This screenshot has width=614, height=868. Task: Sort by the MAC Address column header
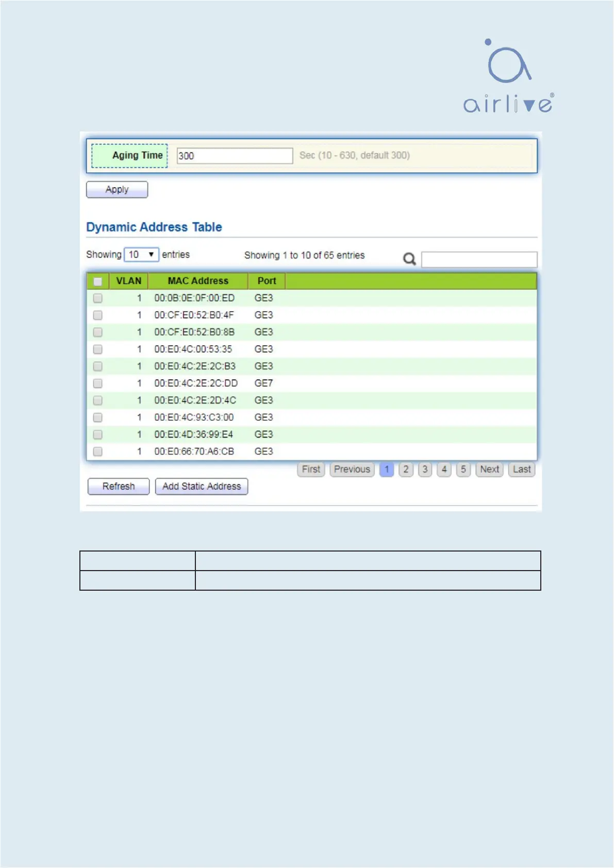tap(197, 281)
